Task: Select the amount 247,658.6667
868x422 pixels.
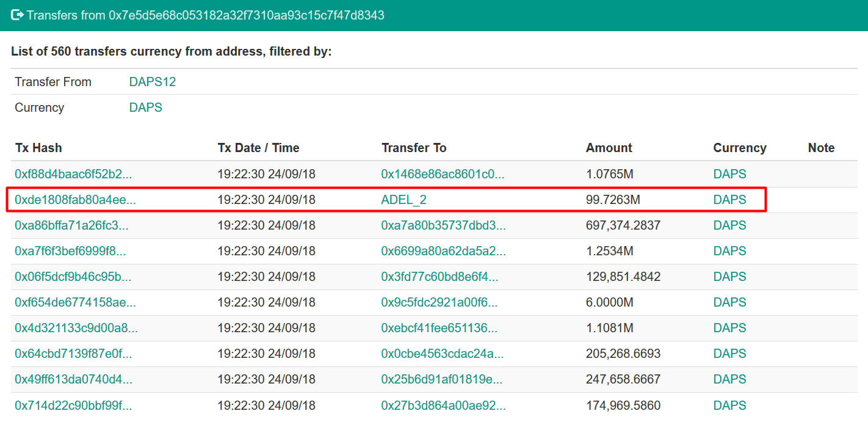Action: 623,379
